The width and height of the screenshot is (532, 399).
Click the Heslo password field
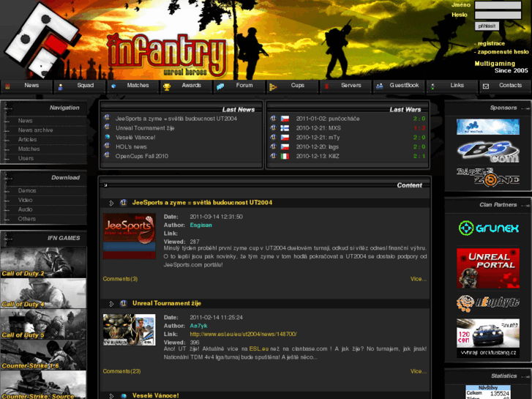tap(498, 15)
